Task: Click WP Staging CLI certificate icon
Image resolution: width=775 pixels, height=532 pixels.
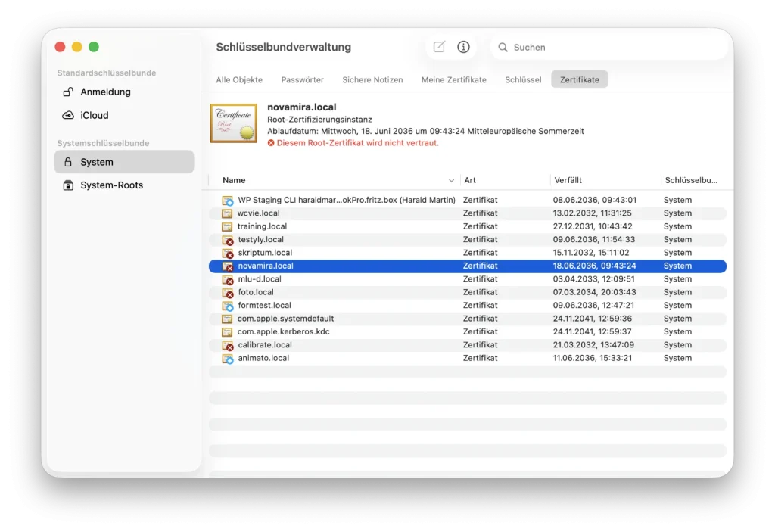Action: (227, 201)
